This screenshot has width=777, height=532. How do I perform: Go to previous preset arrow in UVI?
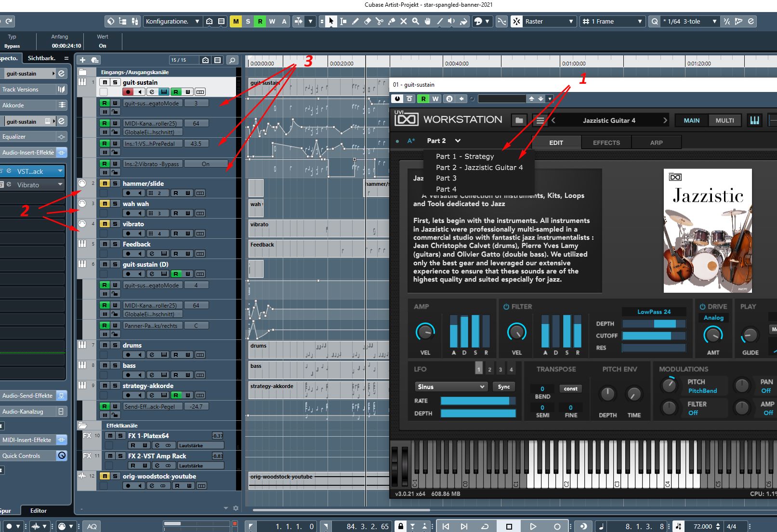(553, 120)
